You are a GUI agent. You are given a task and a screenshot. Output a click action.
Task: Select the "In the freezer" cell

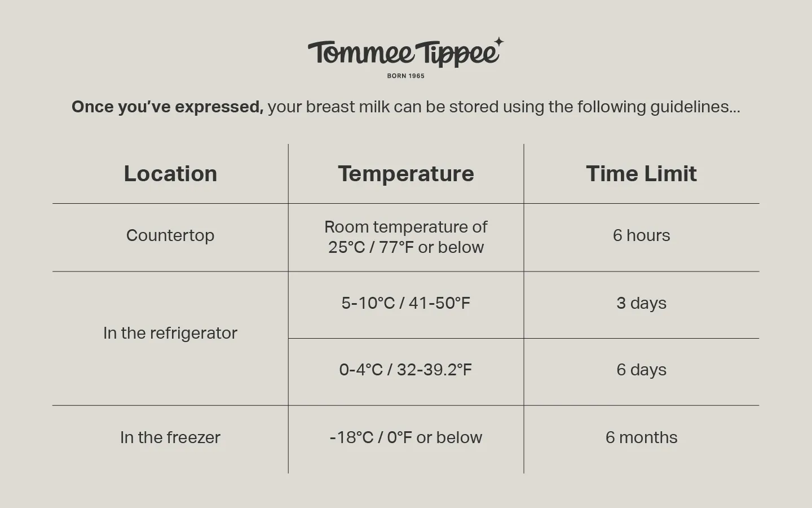[170, 437]
